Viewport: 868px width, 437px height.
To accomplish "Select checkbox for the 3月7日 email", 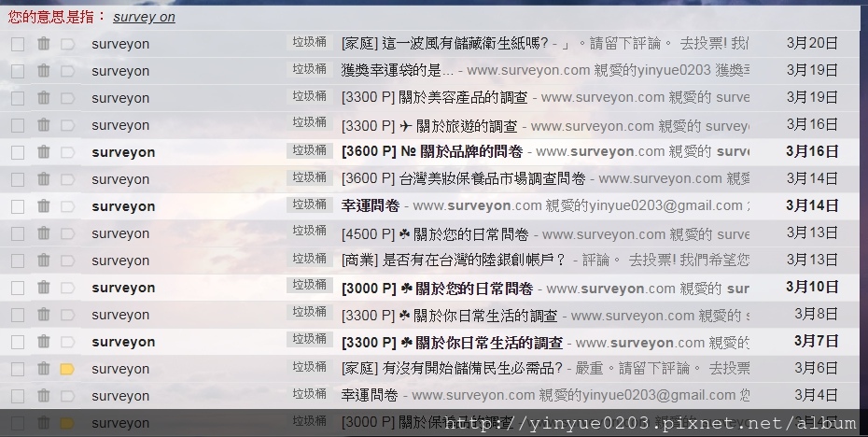I will tap(18, 343).
